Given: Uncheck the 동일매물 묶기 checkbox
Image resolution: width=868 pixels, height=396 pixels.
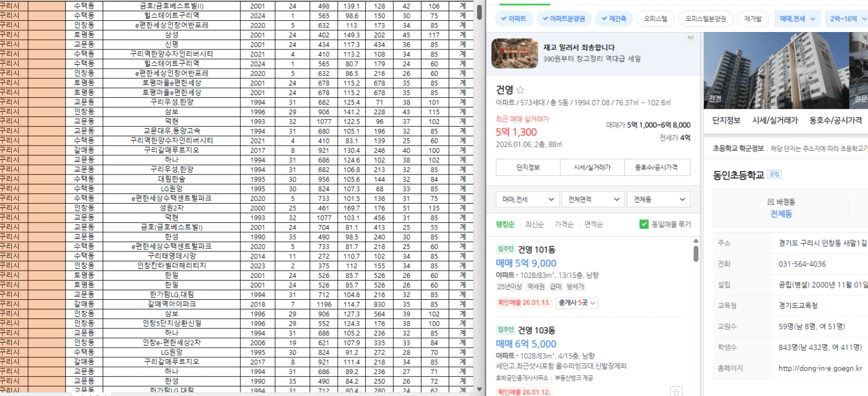Looking at the screenshot, I should 645,224.
